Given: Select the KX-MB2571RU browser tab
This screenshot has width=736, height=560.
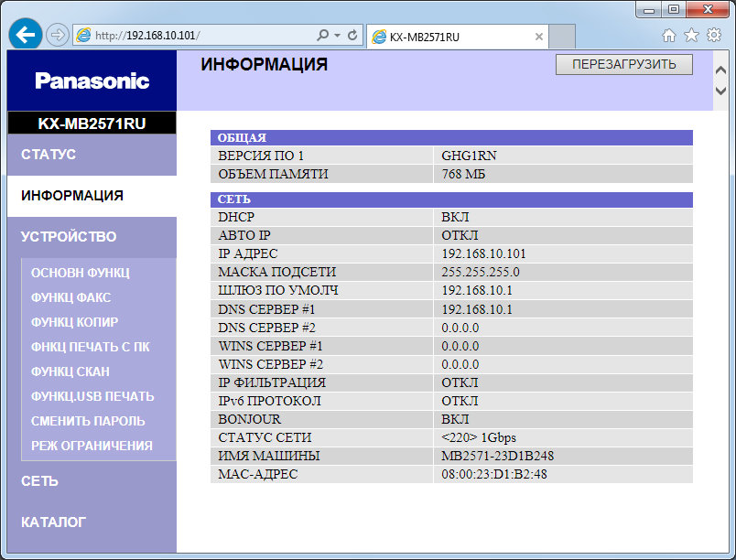Looking at the screenshot, I should pyautogui.click(x=457, y=37).
